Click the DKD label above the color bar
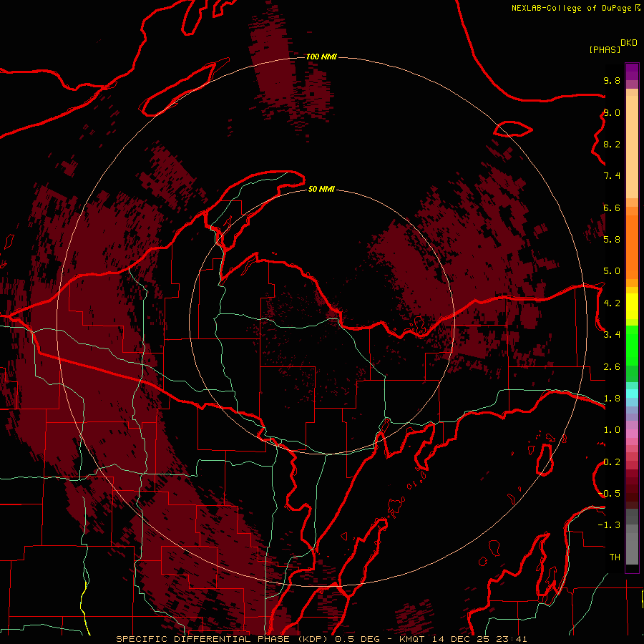Viewport: 644px width, 644px height. point(628,43)
